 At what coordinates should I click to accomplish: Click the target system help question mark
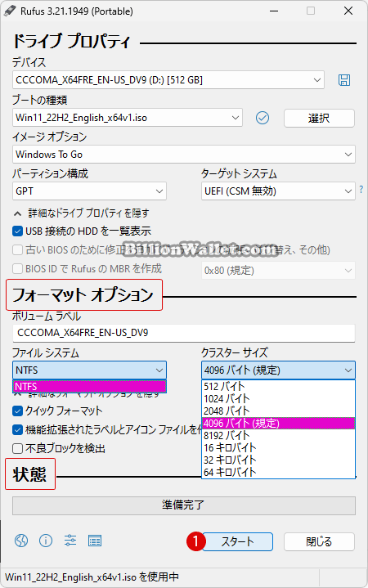361,190
